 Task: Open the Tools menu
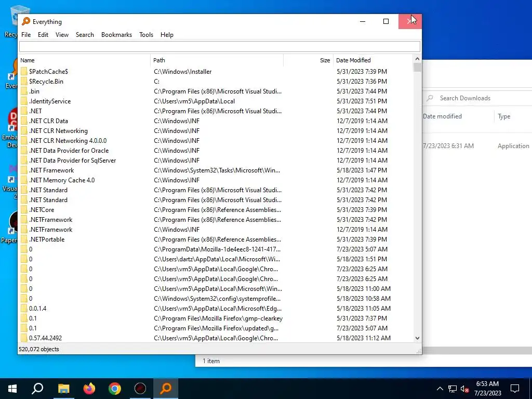pyautogui.click(x=146, y=35)
